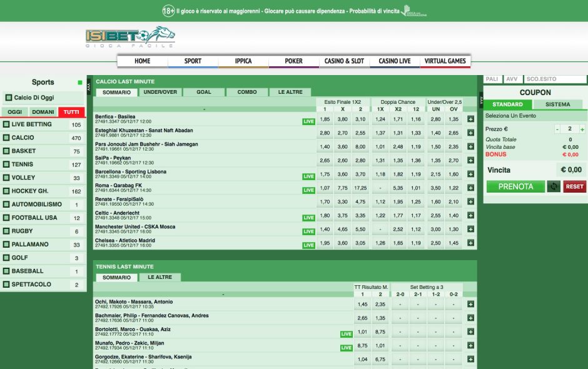Open plus icon for Ochi - Massara match
The width and height of the screenshot is (588, 369).
[470, 304]
